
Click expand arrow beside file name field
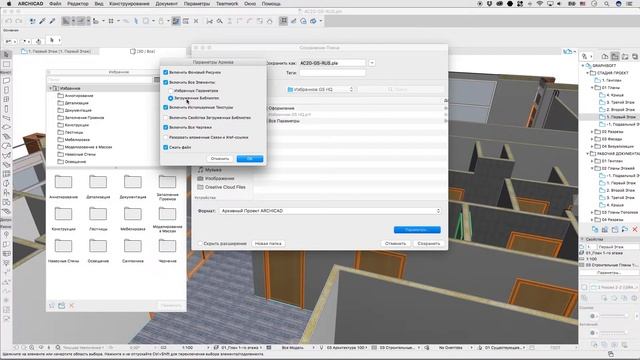tap(371, 63)
